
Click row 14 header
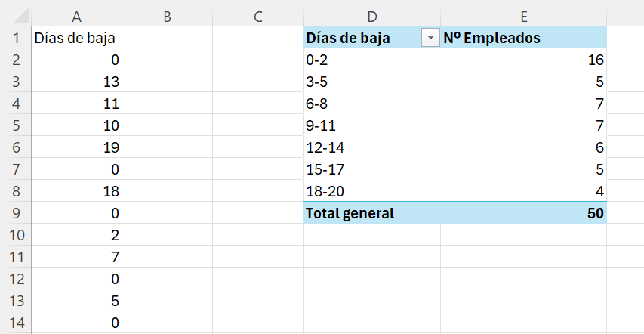(x=14, y=323)
